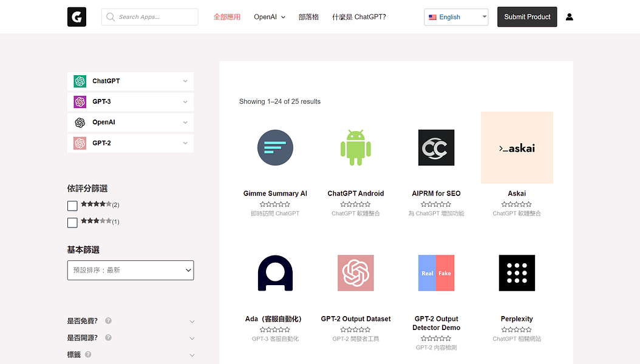Click the star rating under Gimme Summary AI
The width and height of the screenshot is (640, 364).
275,204
